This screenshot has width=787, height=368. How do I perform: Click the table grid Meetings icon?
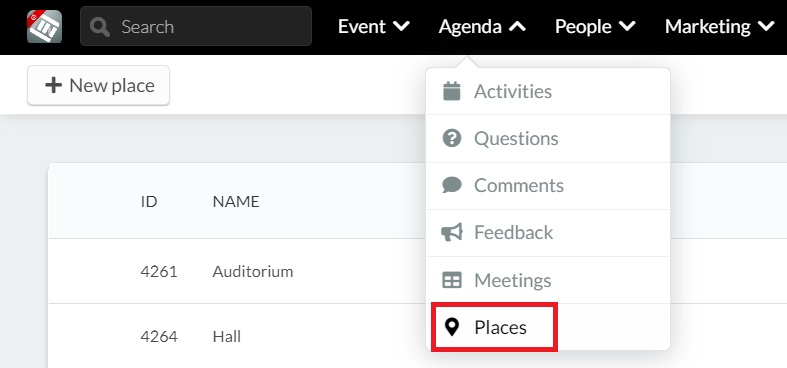coord(452,280)
